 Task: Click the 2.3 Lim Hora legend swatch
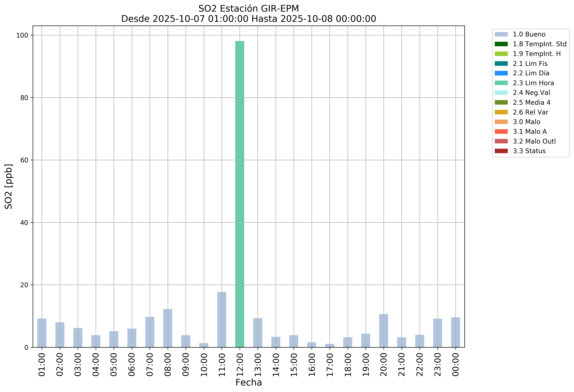(x=501, y=83)
